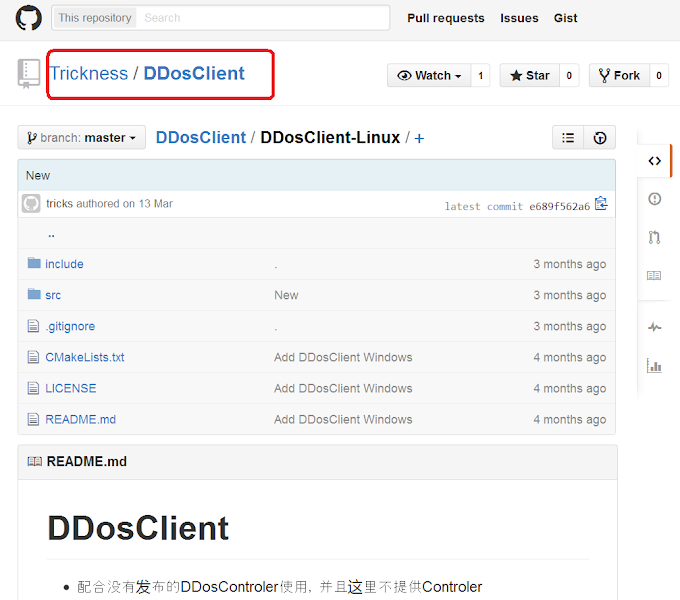Open Pull requests in top navigation
The image size is (680, 600).
pos(446,18)
